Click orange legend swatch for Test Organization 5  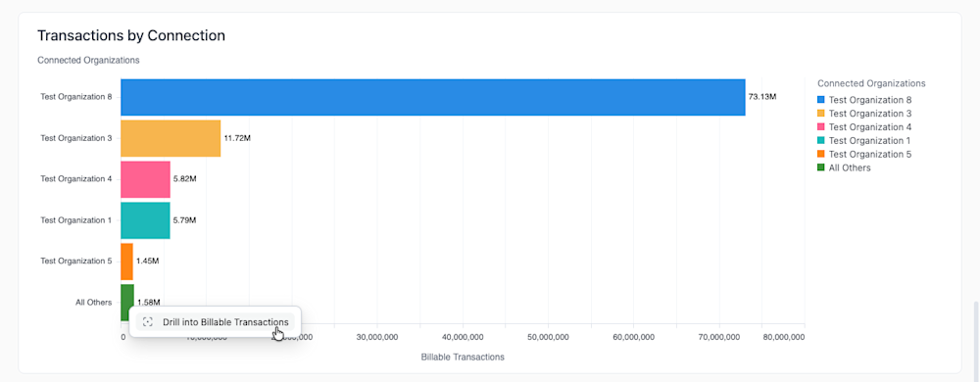821,154
